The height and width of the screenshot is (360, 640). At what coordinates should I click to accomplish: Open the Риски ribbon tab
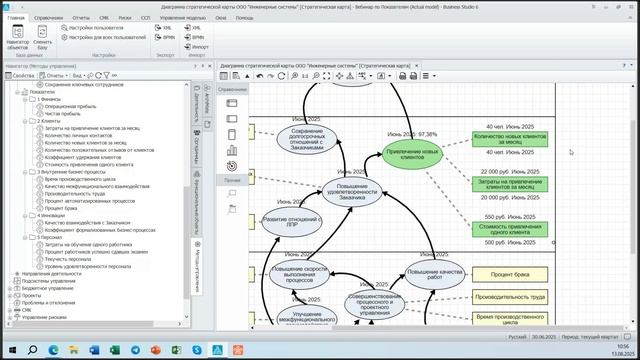pos(125,18)
